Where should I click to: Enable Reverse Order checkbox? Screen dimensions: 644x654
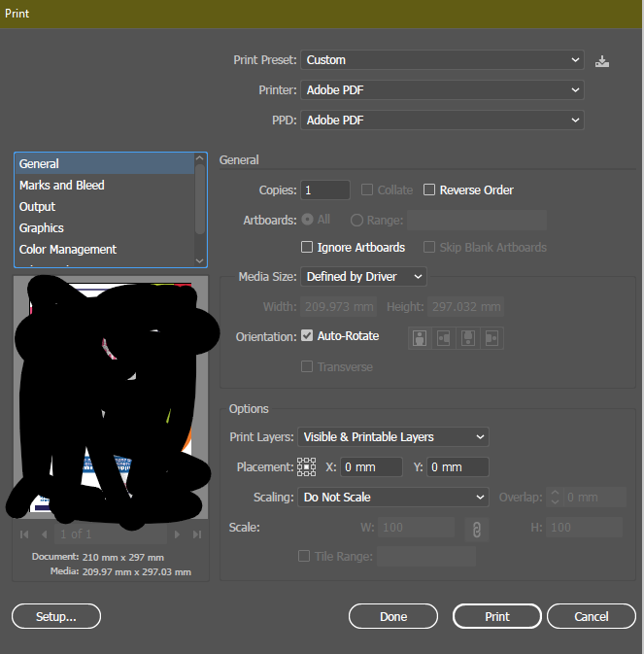429,189
